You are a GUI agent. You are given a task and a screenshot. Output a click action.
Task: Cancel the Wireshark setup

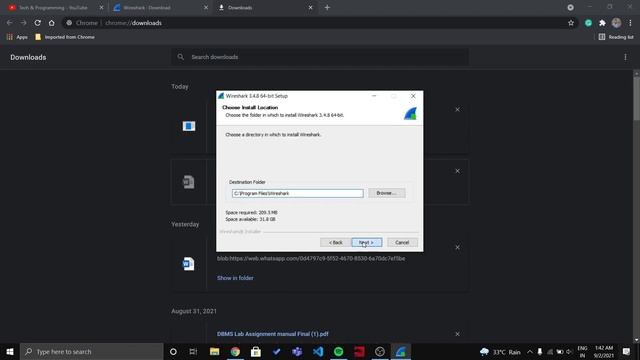pos(402,242)
